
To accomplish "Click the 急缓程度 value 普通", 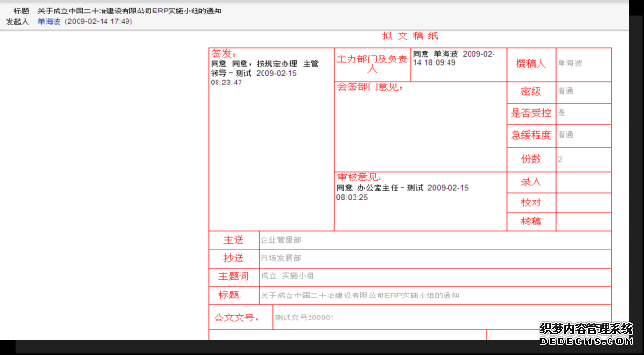I will click(565, 135).
